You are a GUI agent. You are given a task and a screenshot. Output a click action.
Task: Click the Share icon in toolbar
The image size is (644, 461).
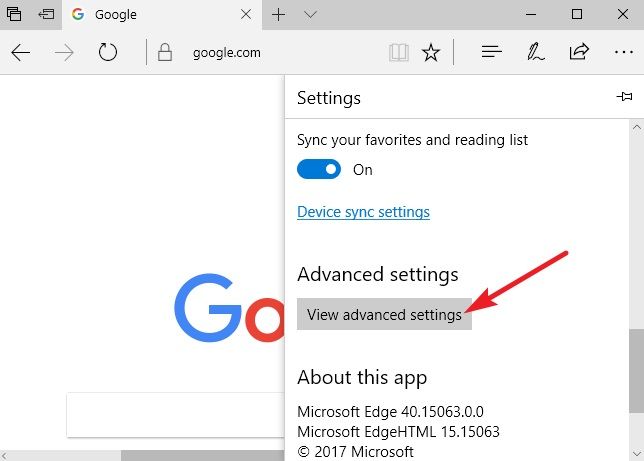[x=579, y=53]
